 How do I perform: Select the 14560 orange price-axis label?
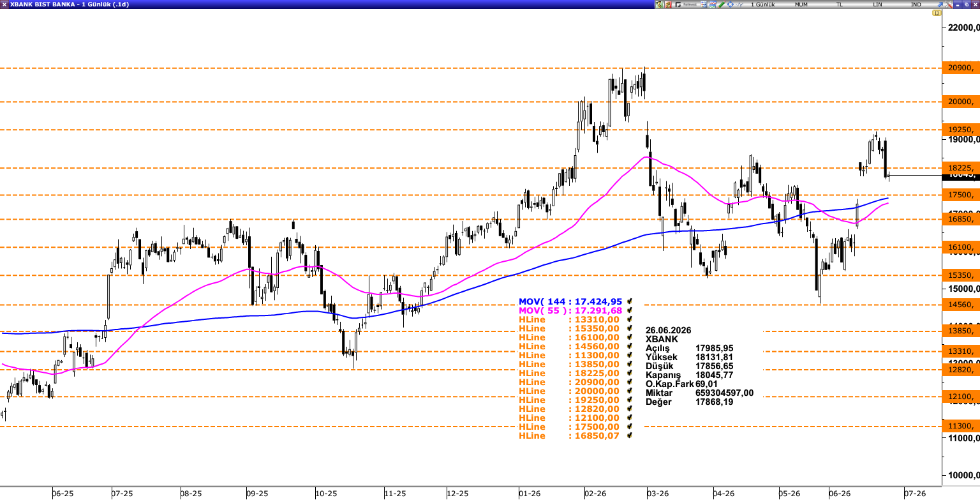(x=961, y=305)
